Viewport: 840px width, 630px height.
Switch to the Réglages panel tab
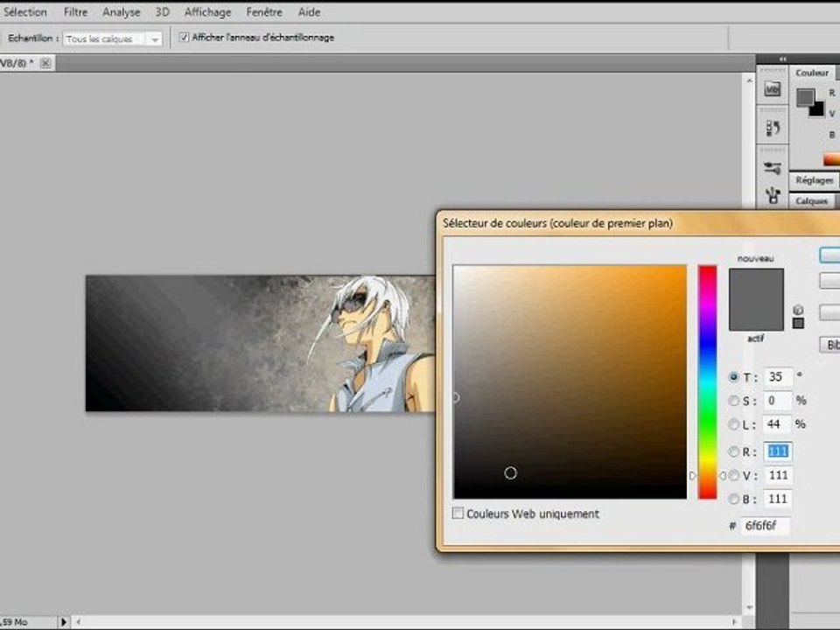click(x=815, y=180)
